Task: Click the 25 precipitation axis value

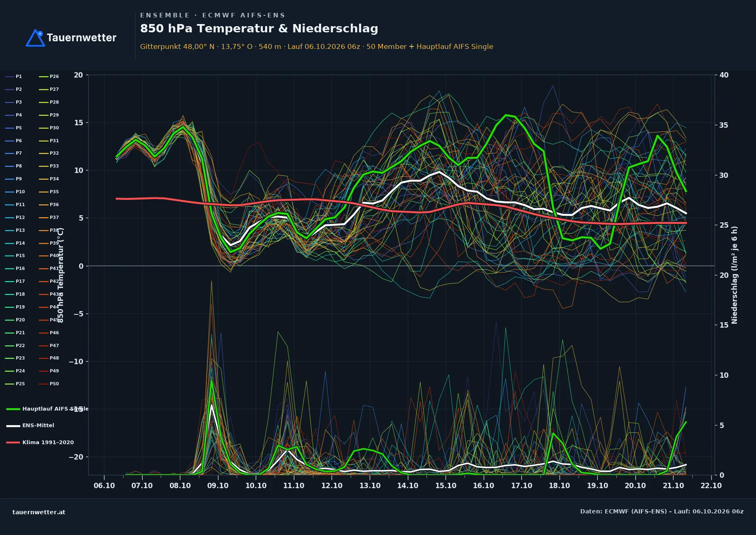Action: coord(724,225)
